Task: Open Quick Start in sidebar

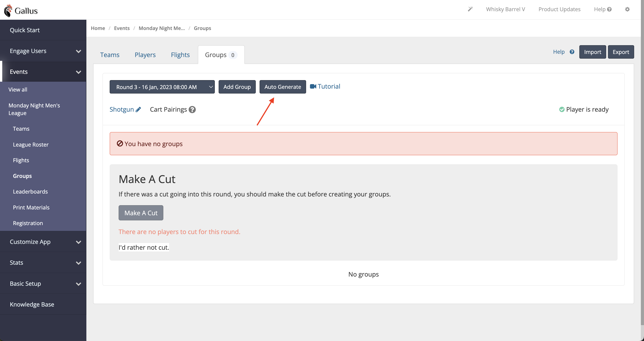Action: [43, 30]
